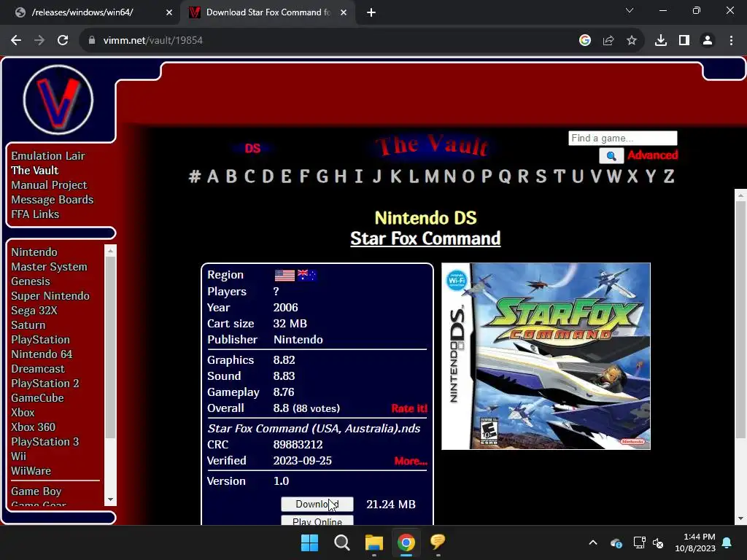The width and height of the screenshot is (747, 560).
Task: Open the Google icon in the address bar
Action: click(585, 41)
